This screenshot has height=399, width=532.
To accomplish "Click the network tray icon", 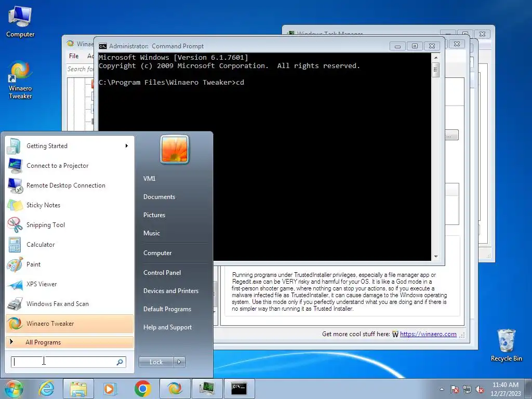I will pos(467,390).
